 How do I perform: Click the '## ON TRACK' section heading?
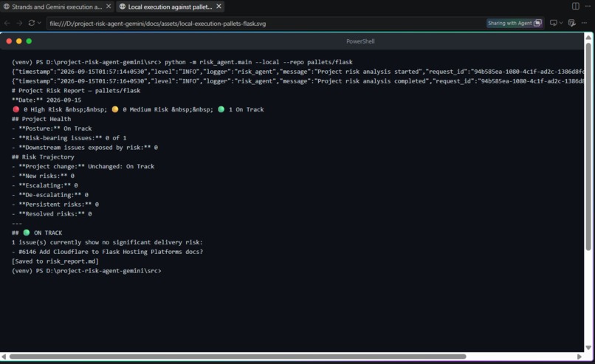37,233
